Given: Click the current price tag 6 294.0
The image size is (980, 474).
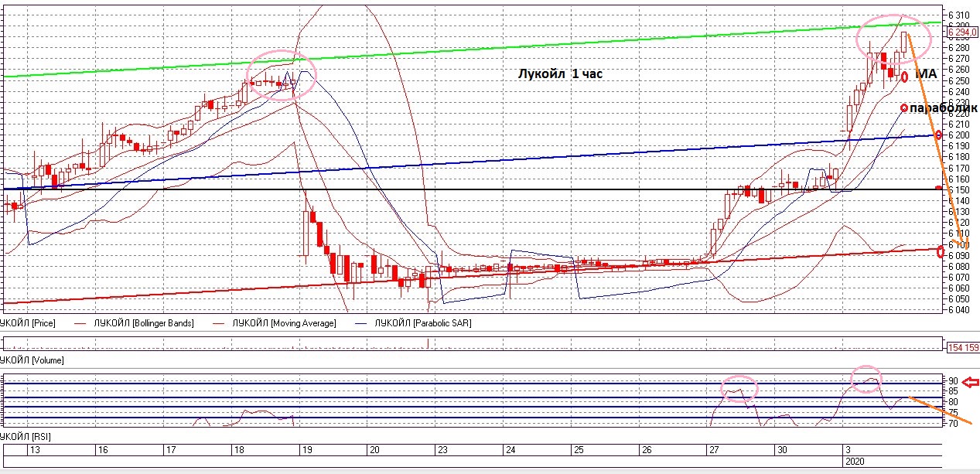Looking at the screenshot, I should pos(963,32).
